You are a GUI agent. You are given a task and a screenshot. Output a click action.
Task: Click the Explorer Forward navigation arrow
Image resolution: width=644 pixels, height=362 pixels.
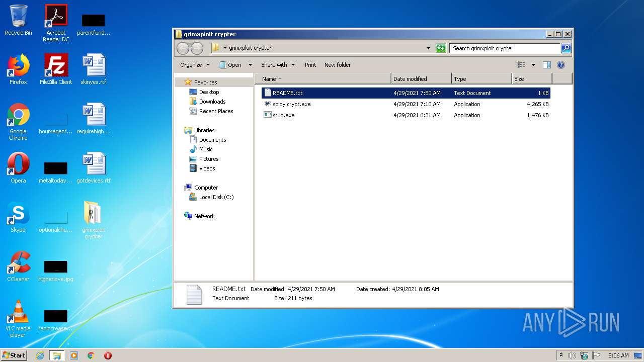coord(197,48)
